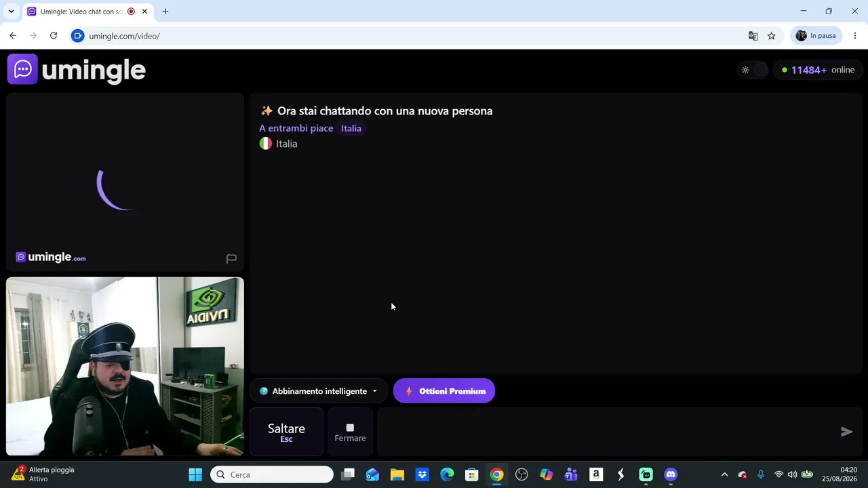The width and height of the screenshot is (868, 488).
Task: Send message with the arrow icon
Action: 846,432
